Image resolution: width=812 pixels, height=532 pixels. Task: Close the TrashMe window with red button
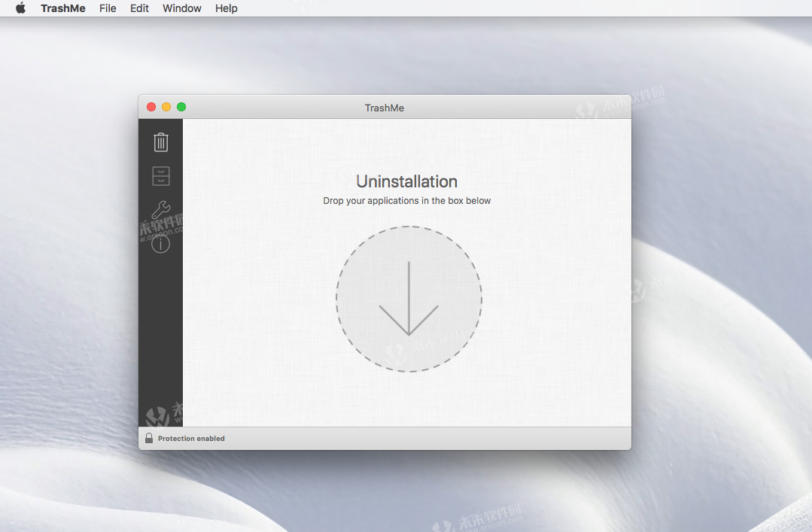151,107
